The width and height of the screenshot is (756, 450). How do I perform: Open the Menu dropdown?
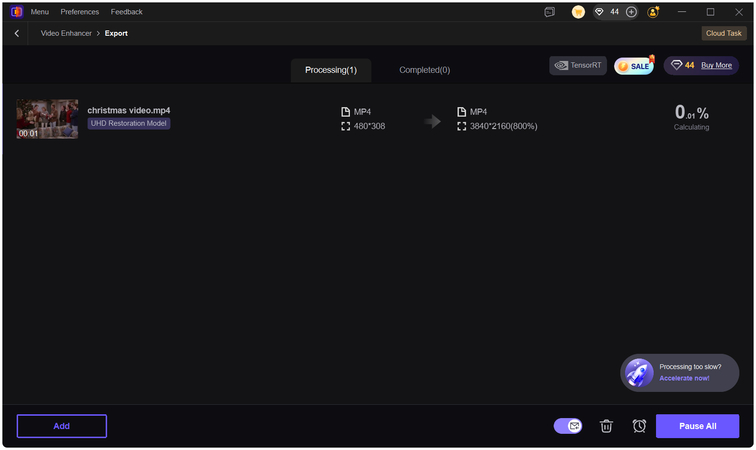pyautogui.click(x=39, y=12)
